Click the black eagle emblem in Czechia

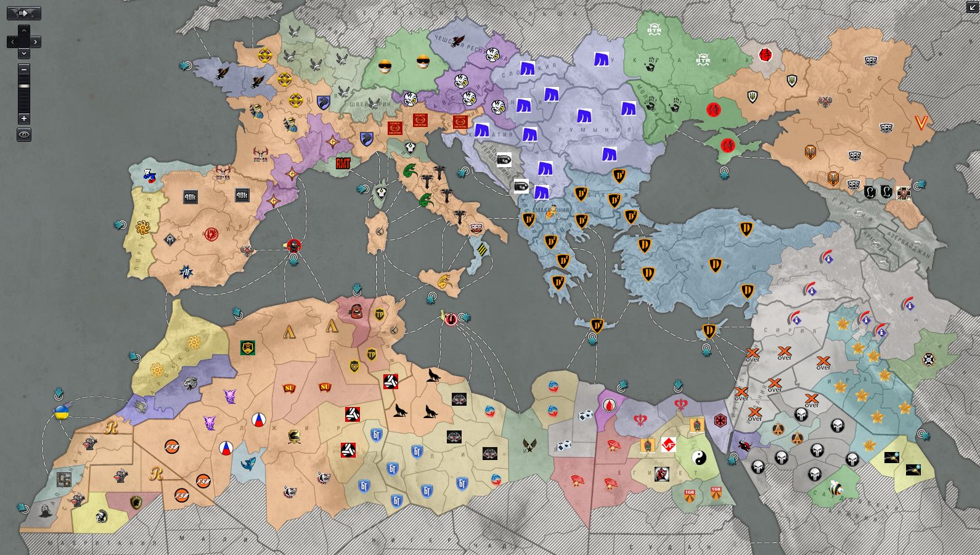click(x=458, y=41)
